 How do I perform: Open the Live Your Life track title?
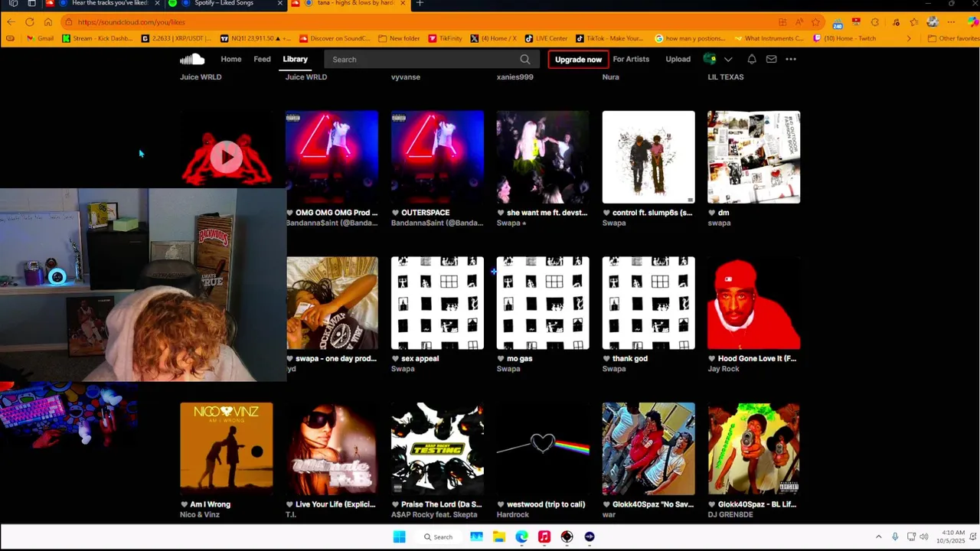(x=335, y=504)
